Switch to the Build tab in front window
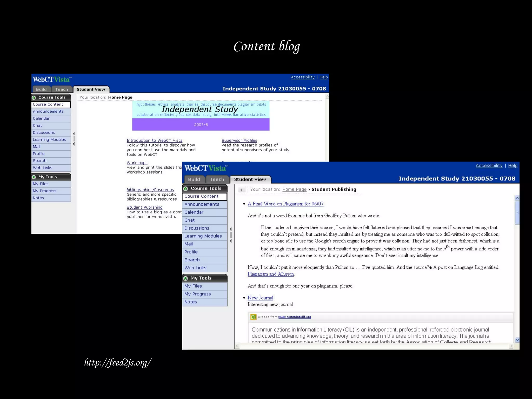Screen dimensions: 532x399 pos(194,179)
